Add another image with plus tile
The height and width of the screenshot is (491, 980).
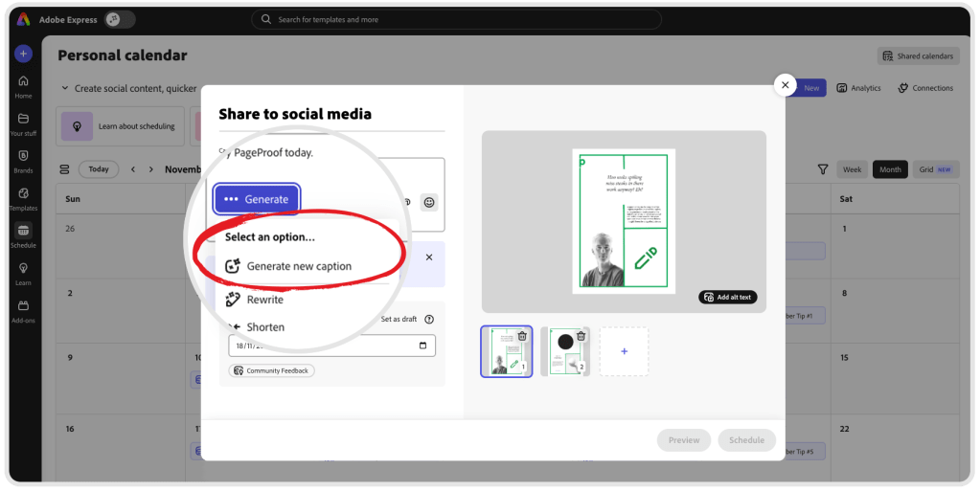pos(624,351)
